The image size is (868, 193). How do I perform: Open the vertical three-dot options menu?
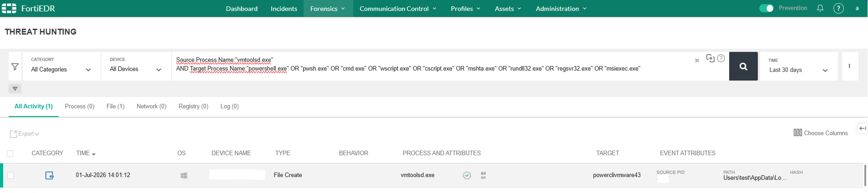(x=850, y=66)
